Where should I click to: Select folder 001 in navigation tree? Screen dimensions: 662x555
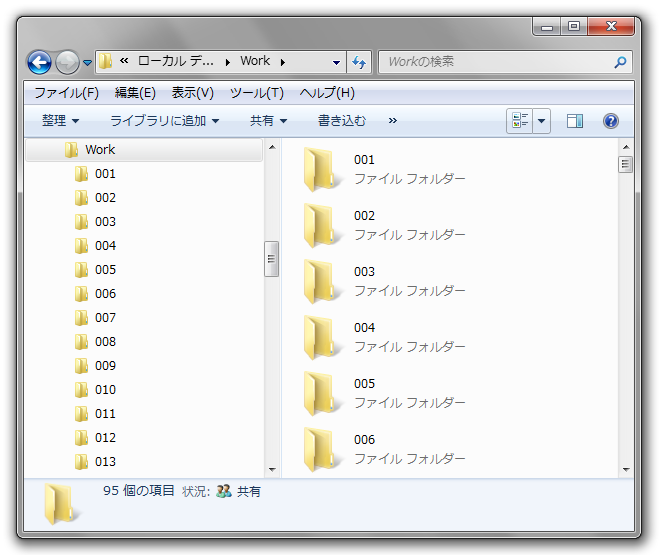[x=95, y=173]
